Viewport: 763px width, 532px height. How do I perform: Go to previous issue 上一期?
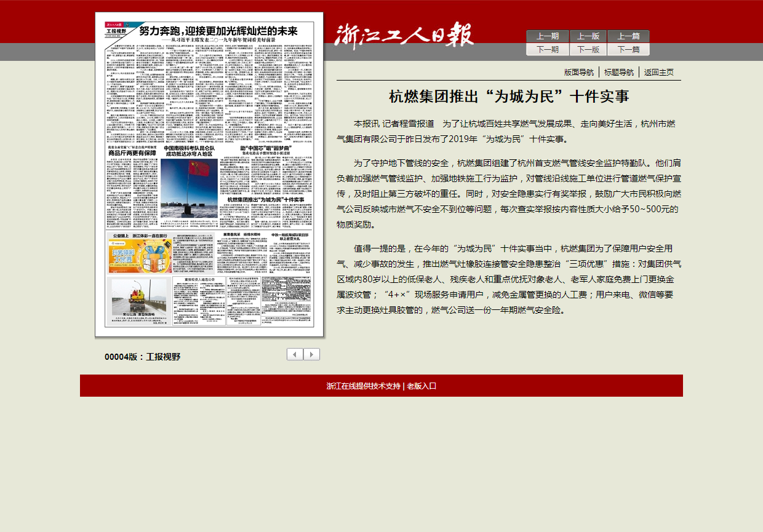tap(547, 36)
